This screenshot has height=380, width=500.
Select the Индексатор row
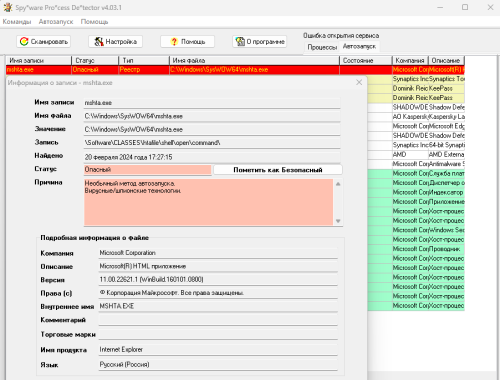[416, 192]
